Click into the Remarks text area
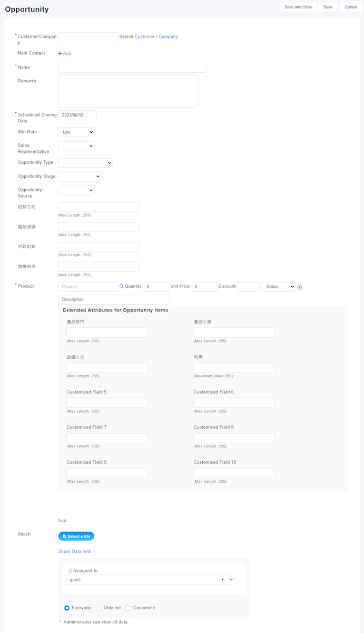This screenshot has height=633, width=364. click(x=128, y=91)
